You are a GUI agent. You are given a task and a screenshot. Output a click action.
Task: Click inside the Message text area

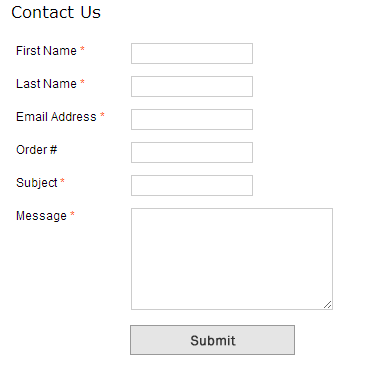[232, 259]
